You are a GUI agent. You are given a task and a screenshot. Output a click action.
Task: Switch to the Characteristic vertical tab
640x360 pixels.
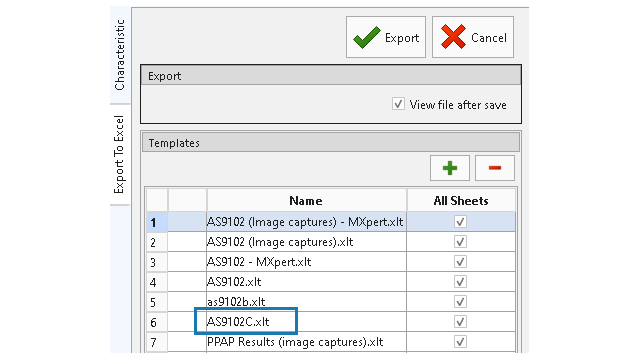pyautogui.click(x=120, y=55)
